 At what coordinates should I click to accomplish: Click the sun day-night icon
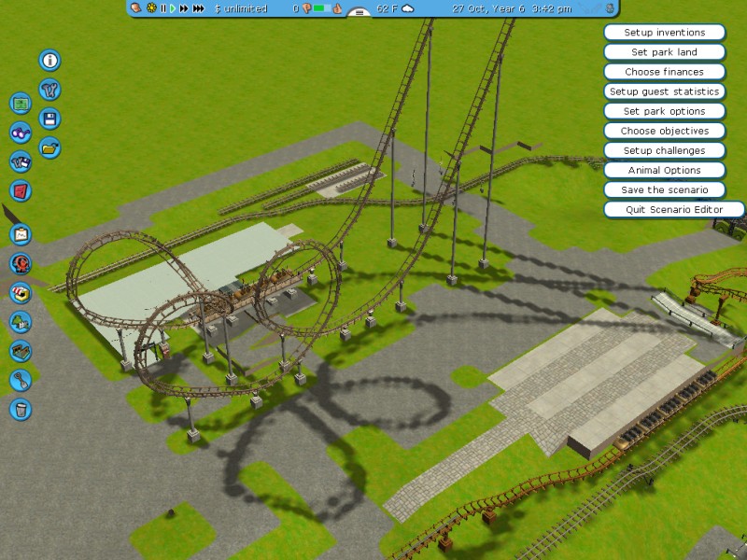point(151,8)
